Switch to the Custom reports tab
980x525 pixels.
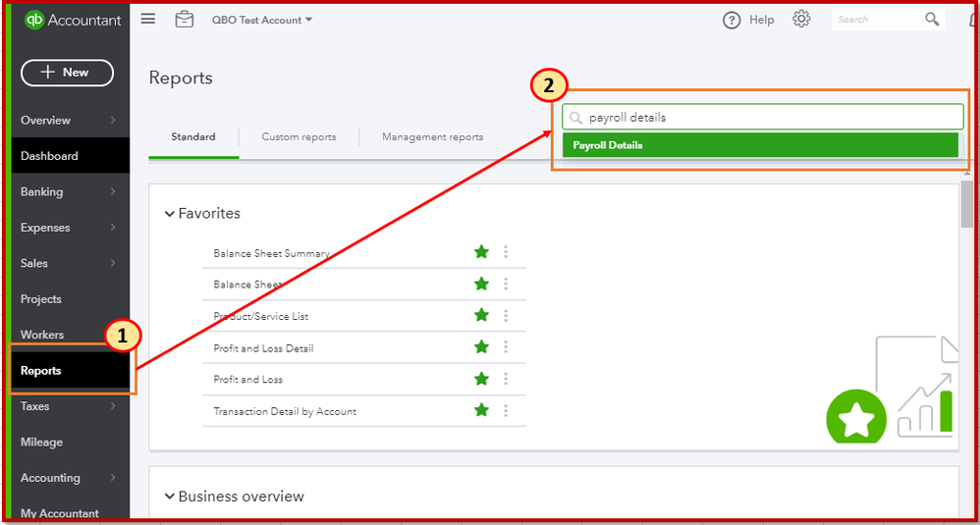pyautogui.click(x=299, y=136)
